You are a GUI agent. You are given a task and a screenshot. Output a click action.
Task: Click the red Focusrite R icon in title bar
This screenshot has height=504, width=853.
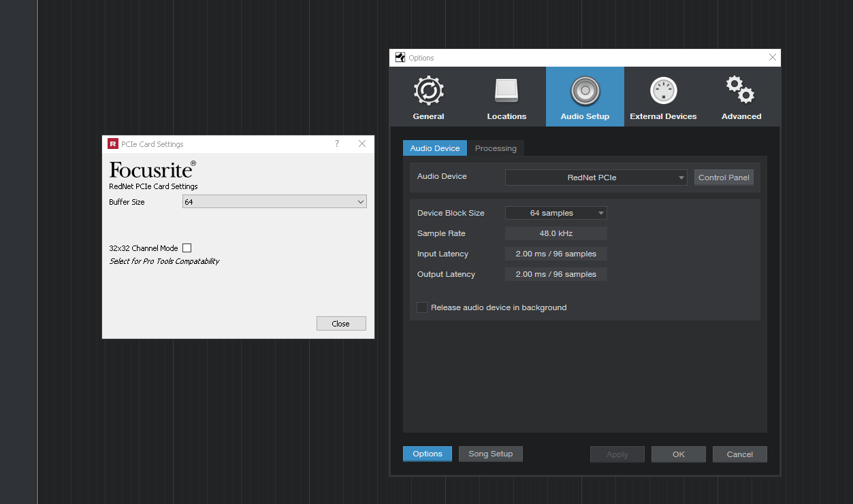113,144
